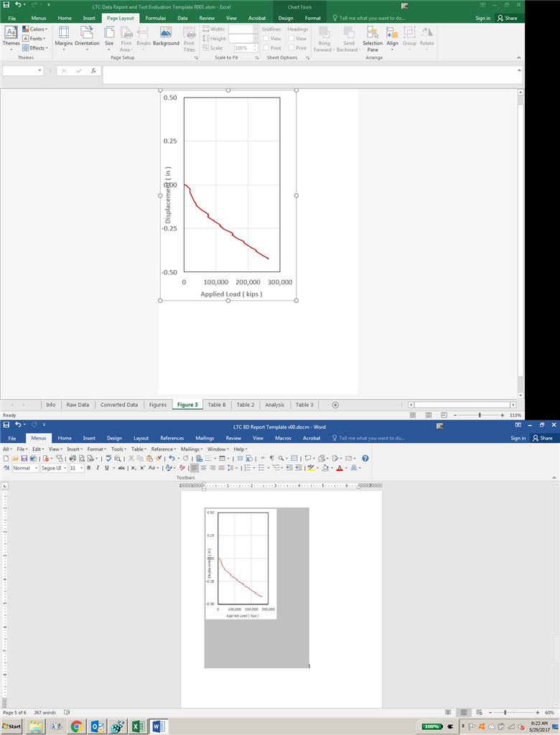Click Sign in link in Word
560x735 pixels.
tap(518, 439)
